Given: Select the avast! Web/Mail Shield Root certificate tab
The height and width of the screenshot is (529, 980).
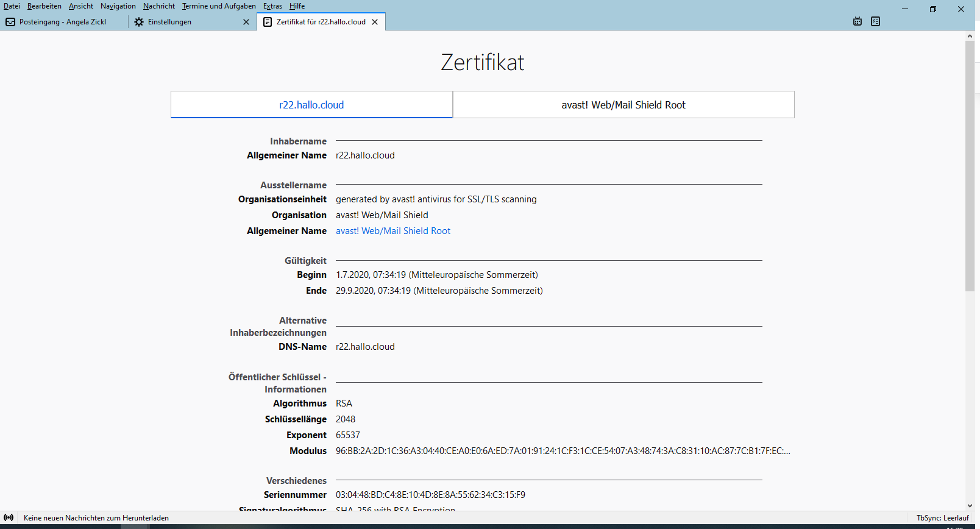Looking at the screenshot, I should pyautogui.click(x=623, y=105).
